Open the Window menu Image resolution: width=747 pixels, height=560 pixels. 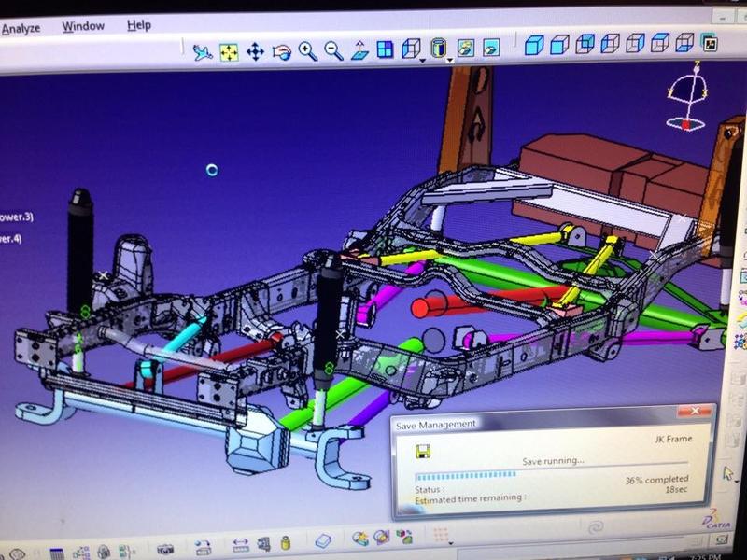(x=83, y=26)
